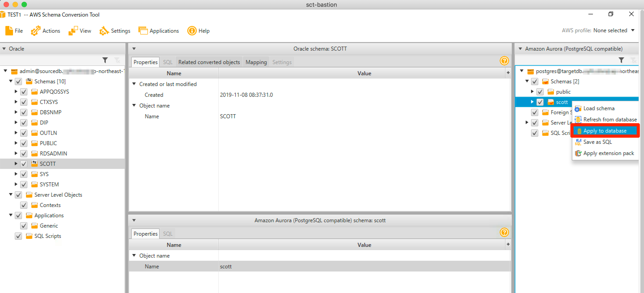Screen dimensions: 644x293
Task: Open the Settings wrench icon
Action: click(x=104, y=31)
